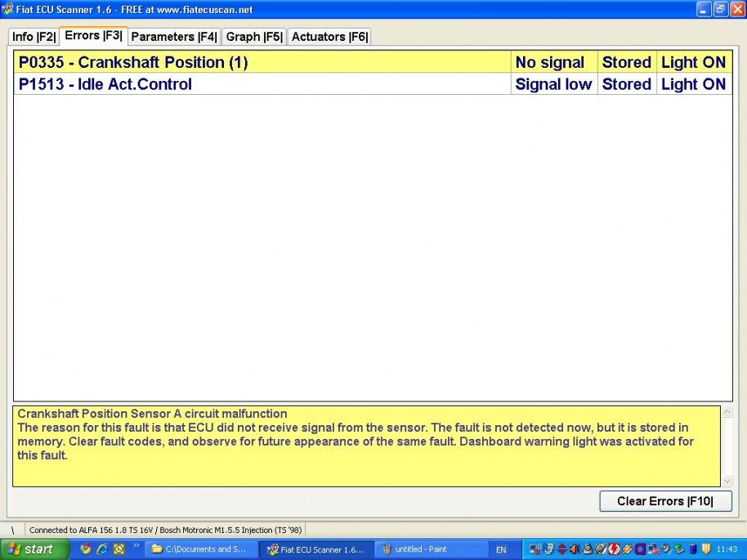The image size is (747, 560).
Task: Click the Chrome quick launch icon
Action: coord(86,549)
